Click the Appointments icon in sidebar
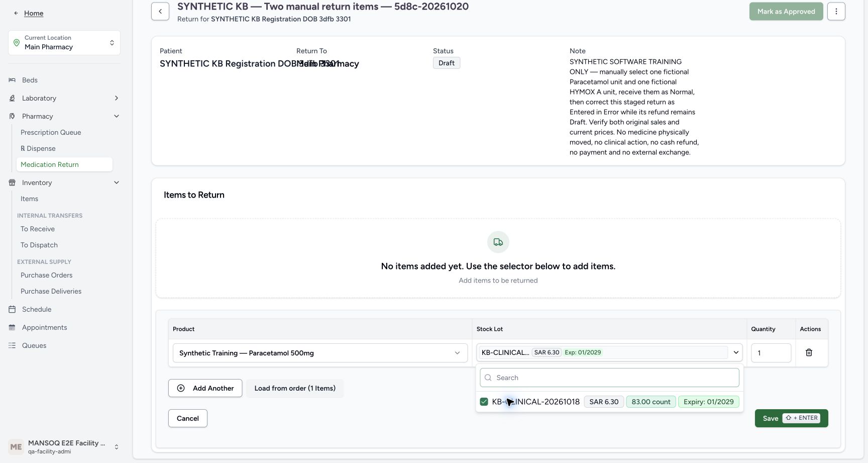 click(x=12, y=327)
